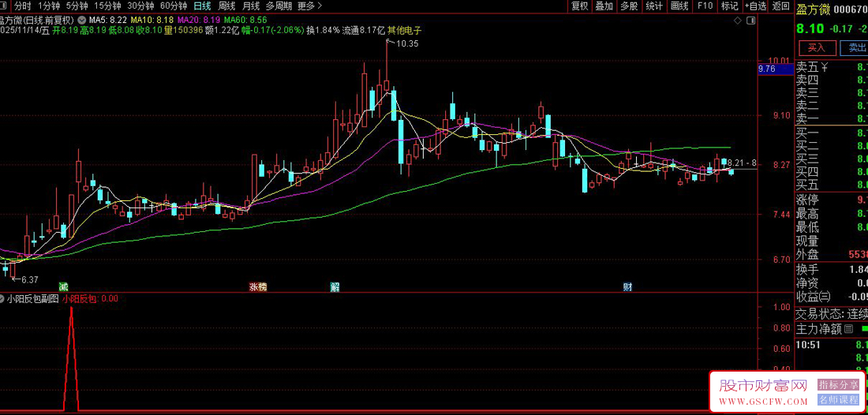Open the indicator settings circle for 小阳反包副图
This screenshot has height=415, width=868.
2,299
